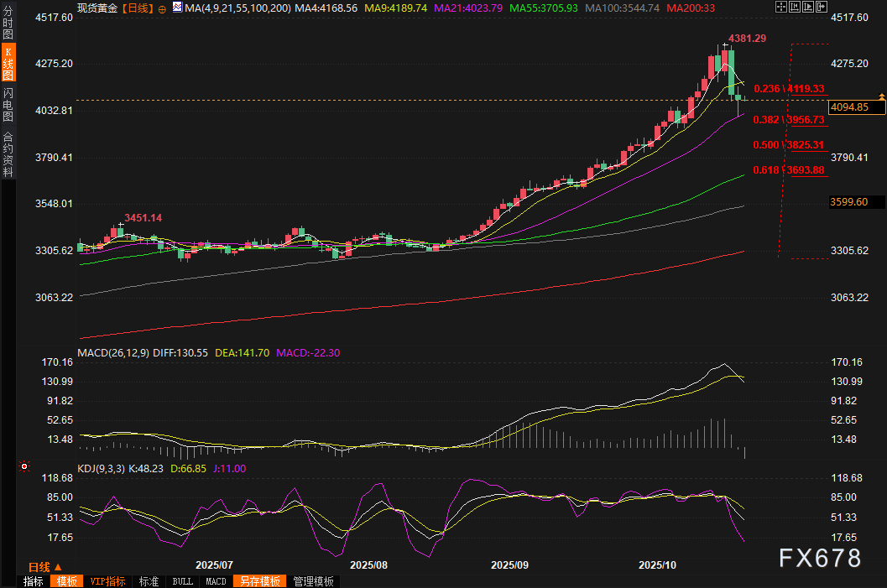Open the 合约资料 contract info tab
The image size is (887, 588).
[x=8, y=154]
